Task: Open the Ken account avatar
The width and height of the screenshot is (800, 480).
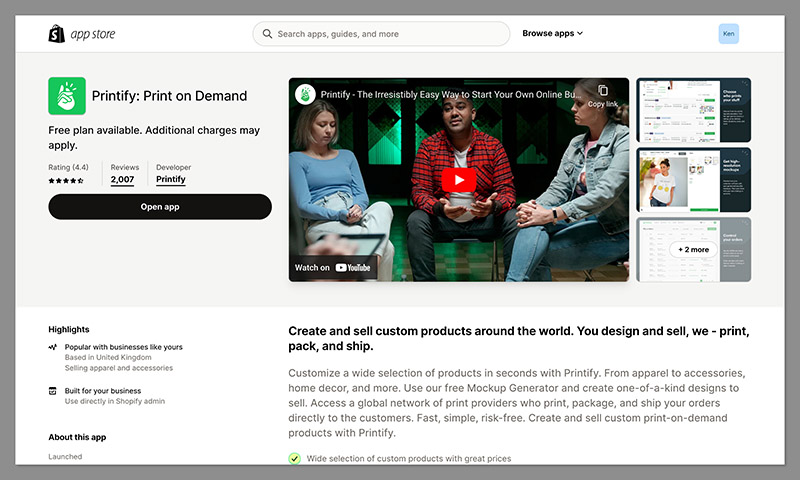Action: point(729,34)
